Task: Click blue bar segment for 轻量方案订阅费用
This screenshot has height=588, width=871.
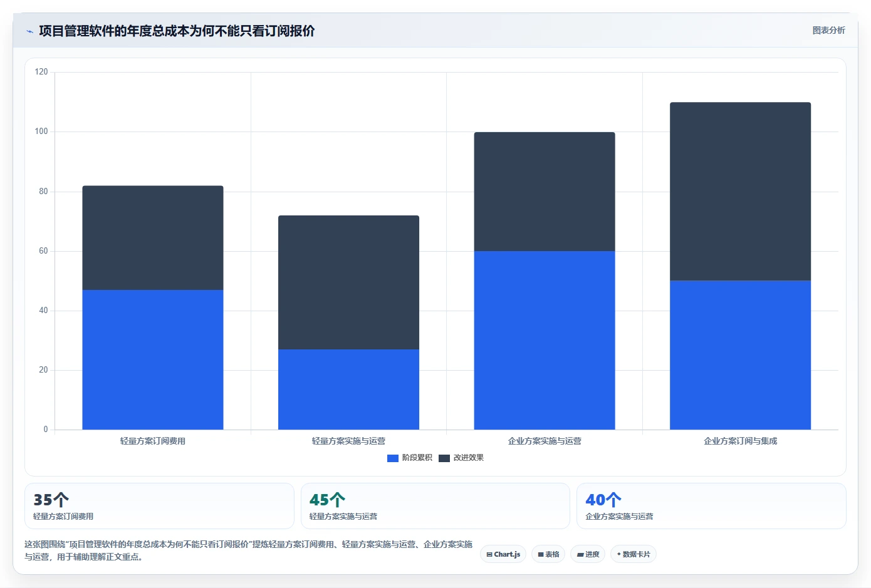Action: click(153, 359)
